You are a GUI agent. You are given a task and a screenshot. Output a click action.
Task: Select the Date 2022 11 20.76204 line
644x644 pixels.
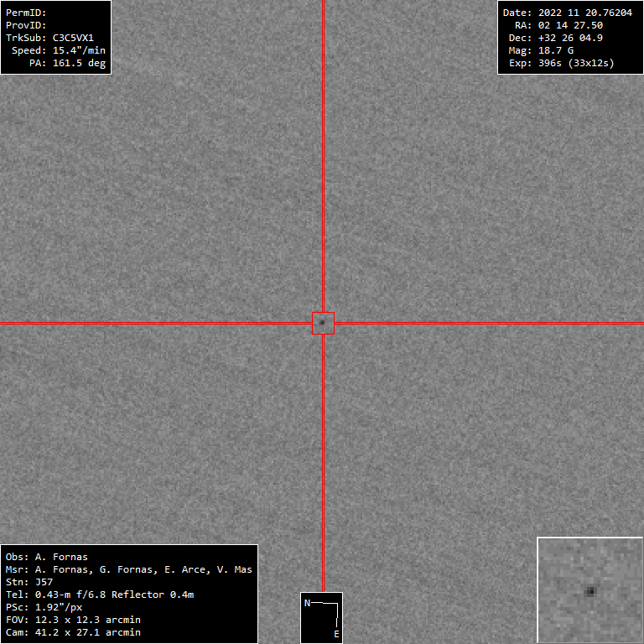click(x=567, y=13)
